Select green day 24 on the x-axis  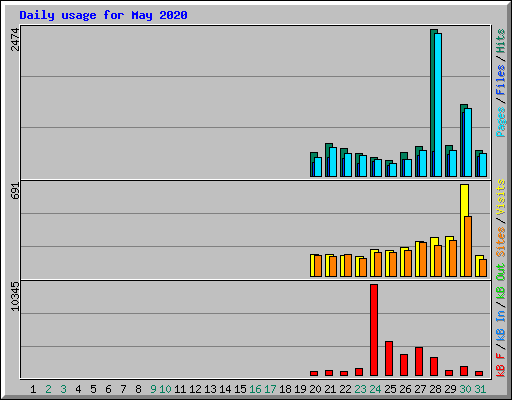tap(375, 389)
